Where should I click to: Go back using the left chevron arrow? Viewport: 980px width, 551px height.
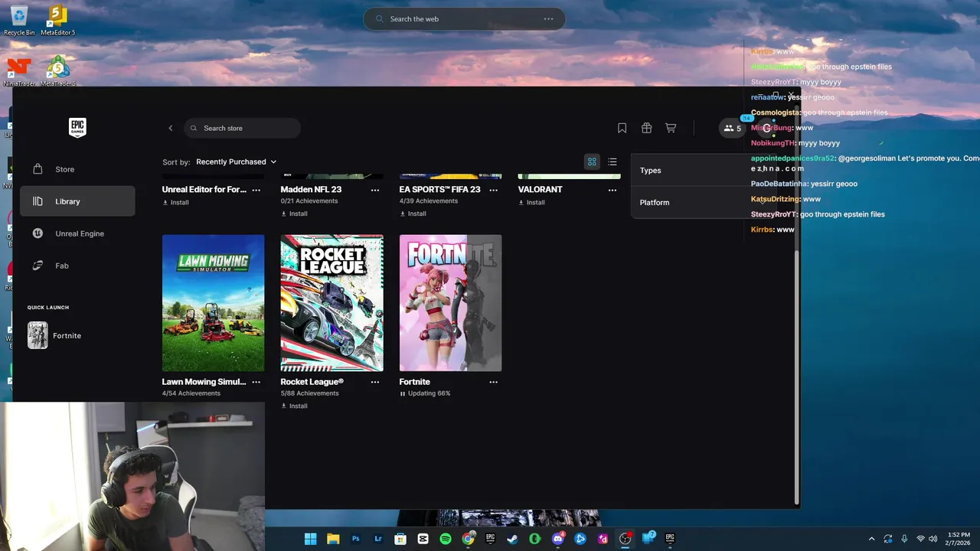(171, 128)
